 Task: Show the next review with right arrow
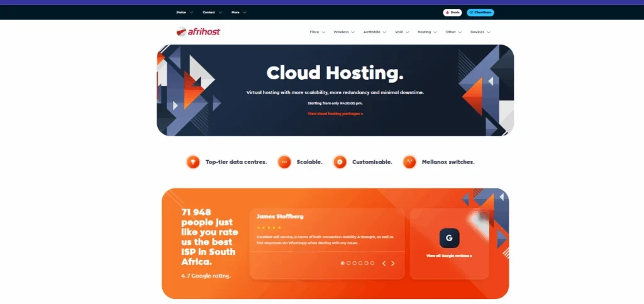pyautogui.click(x=392, y=263)
